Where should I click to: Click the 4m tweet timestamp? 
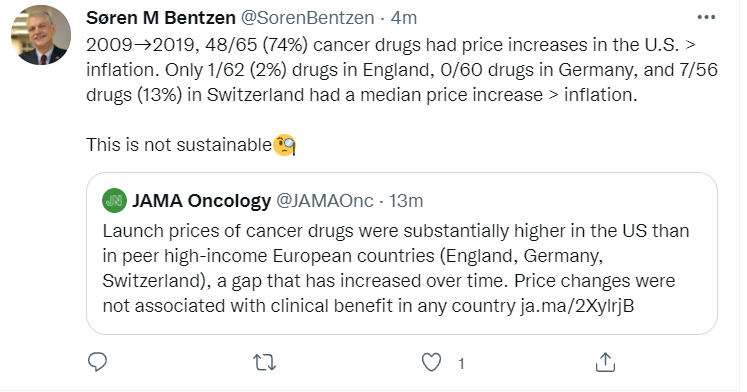click(404, 18)
